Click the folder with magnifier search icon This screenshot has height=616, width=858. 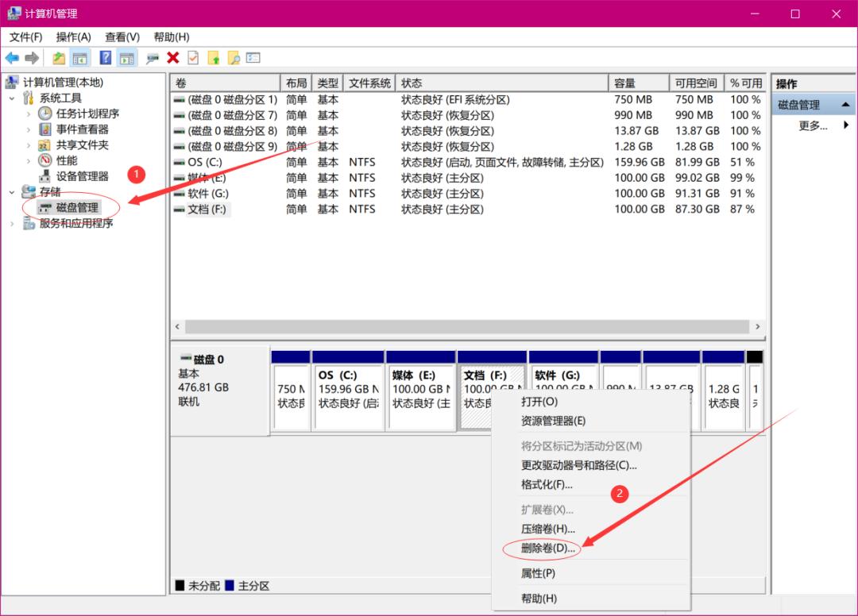point(234,58)
